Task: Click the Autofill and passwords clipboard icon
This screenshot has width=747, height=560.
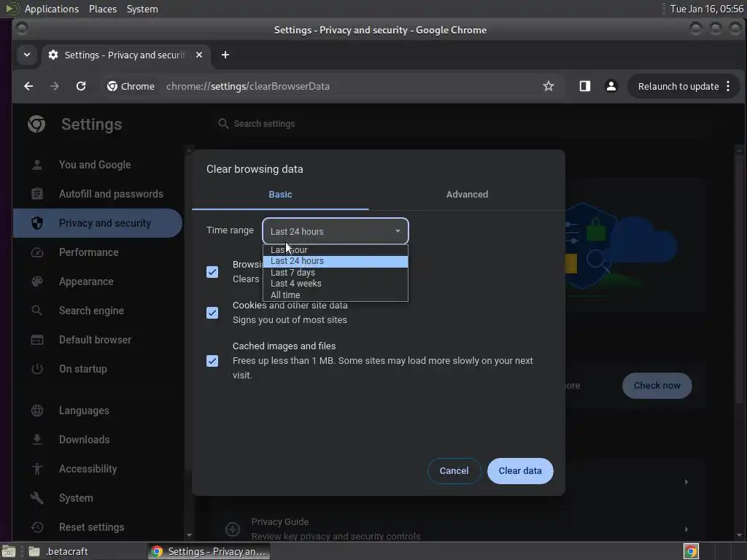Action: coord(37,194)
